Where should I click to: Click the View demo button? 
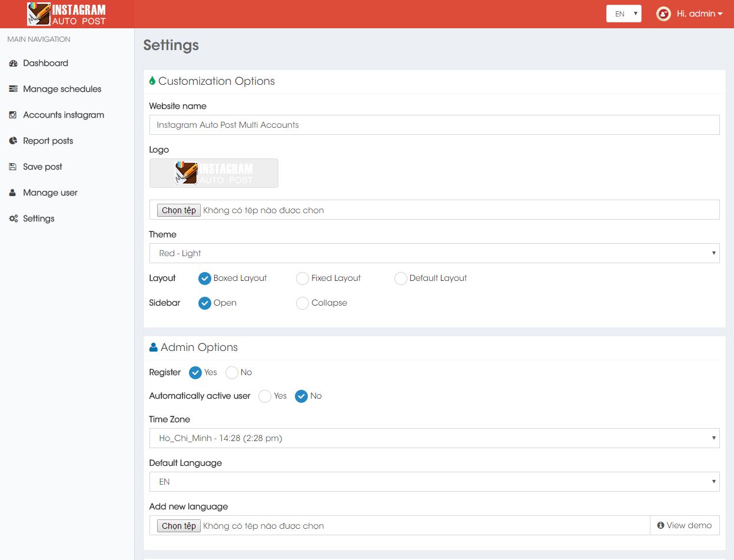click(685, 525)
